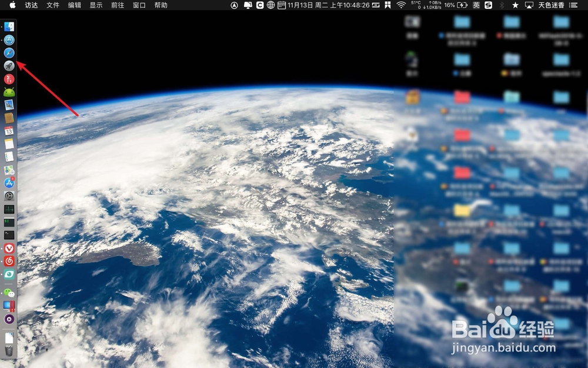Open the 窗口 menu
Viewport: 588px width, 368px height.
click(x=139, y=5)
